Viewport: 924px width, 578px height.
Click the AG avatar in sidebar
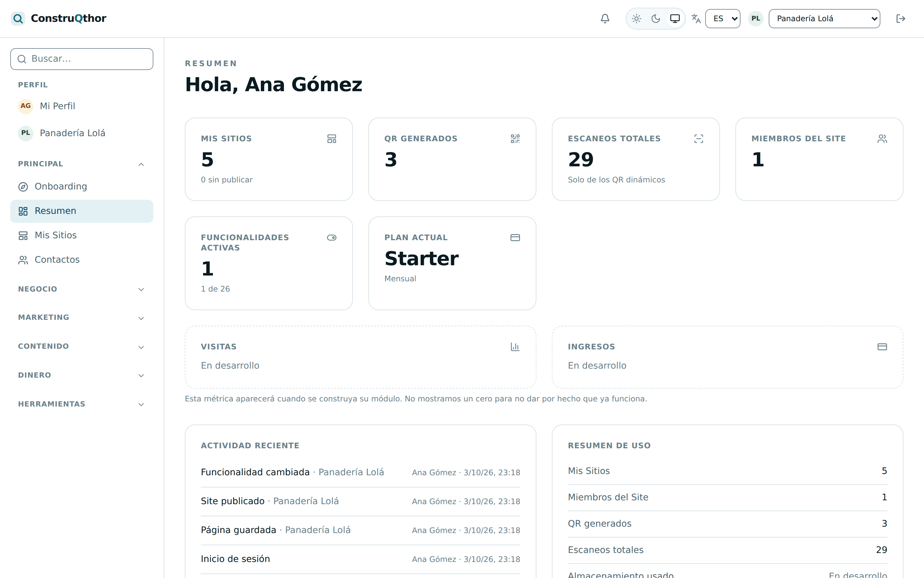pos(26,106)
